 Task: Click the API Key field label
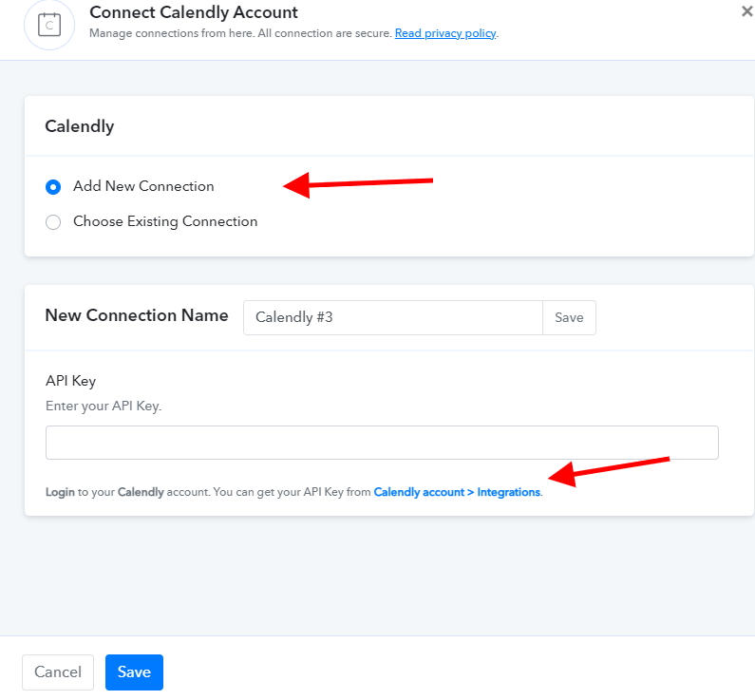(71, 381)
